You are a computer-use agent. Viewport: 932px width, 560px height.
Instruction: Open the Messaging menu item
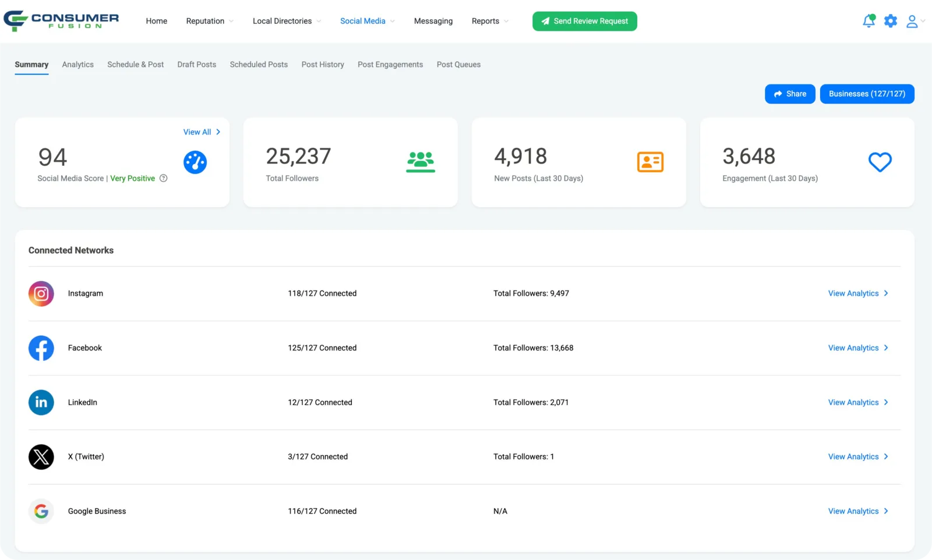pyautogui.click(x=433, y=21)
